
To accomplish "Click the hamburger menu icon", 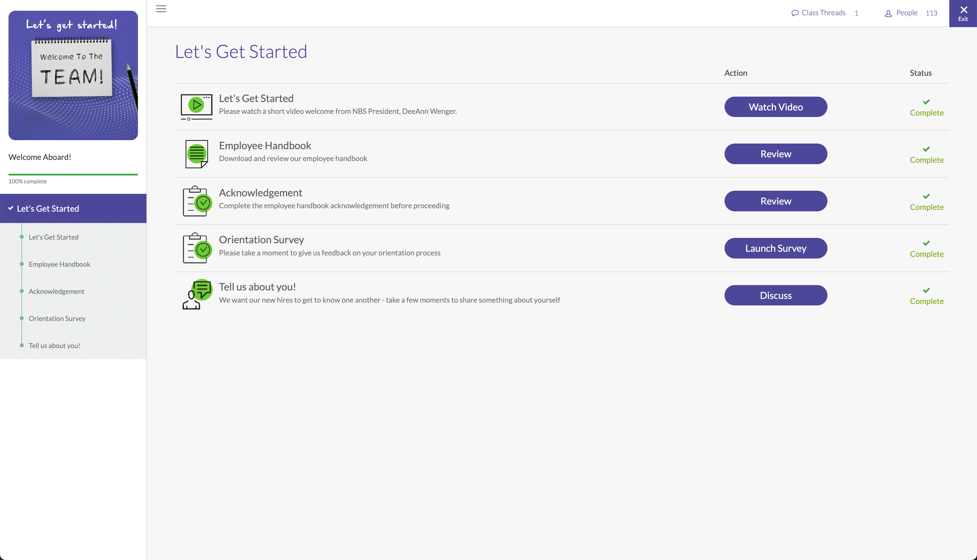I will click(x=161, y=9).
